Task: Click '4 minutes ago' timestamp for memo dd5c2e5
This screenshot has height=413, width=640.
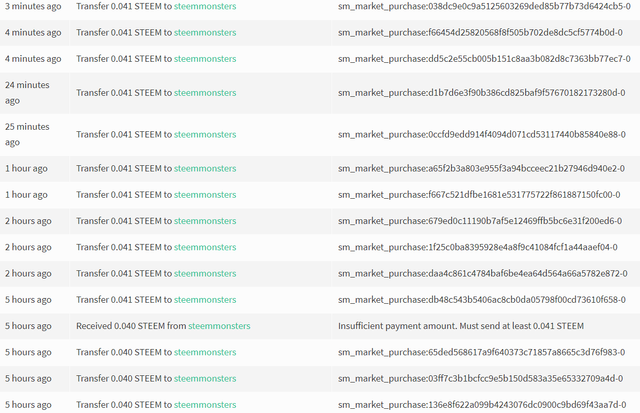Action: 33,58
